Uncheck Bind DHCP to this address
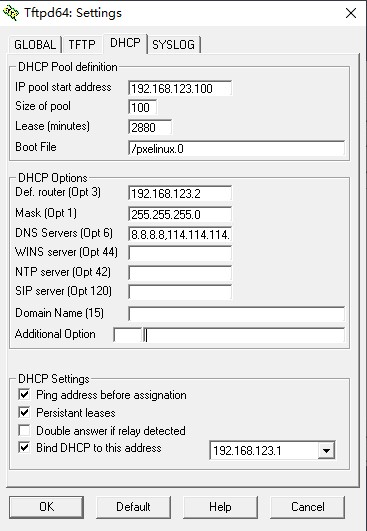Screen dimensions: 367x531 [x=24, y=447]
